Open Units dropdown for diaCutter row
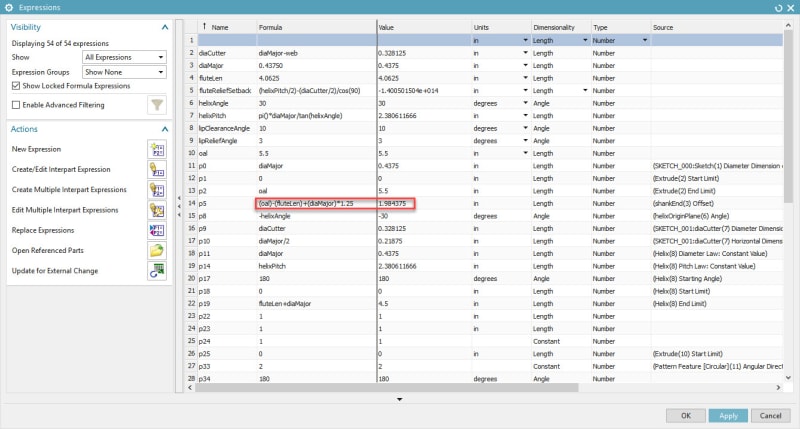Image resolution: width=800 pixels, height=429 pixels. coord(526,53)
